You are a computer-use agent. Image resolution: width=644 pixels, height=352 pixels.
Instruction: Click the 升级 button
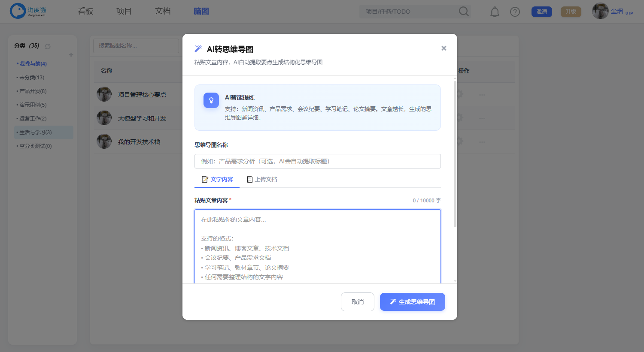(x=571, y=12)
